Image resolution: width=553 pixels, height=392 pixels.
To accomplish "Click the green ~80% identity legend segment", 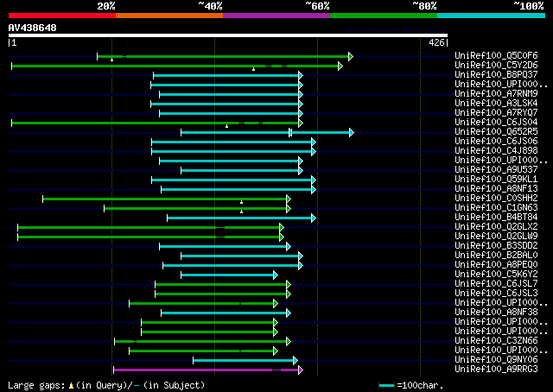I will point(384,16).
